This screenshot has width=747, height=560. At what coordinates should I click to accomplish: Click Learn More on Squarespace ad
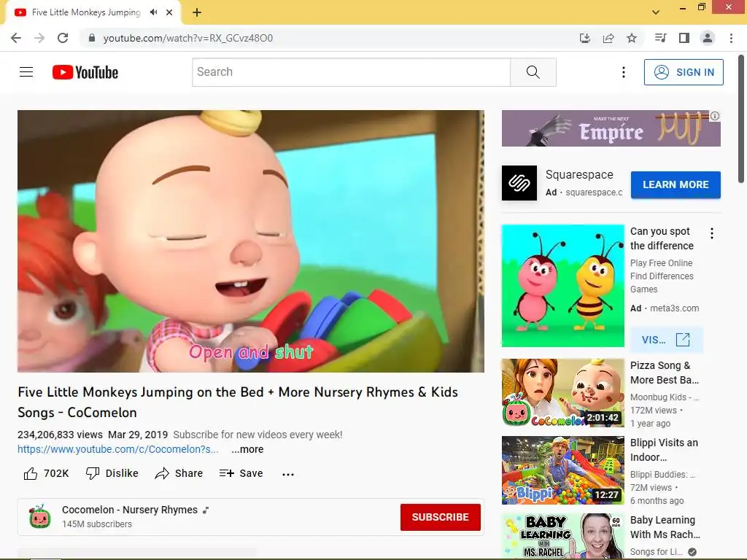[x=676, y=184]
